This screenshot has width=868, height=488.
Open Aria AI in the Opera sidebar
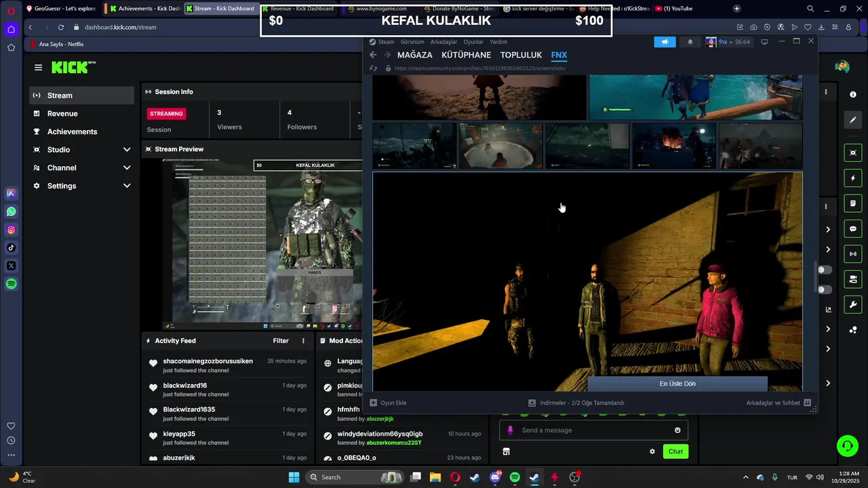coord(12,193)
